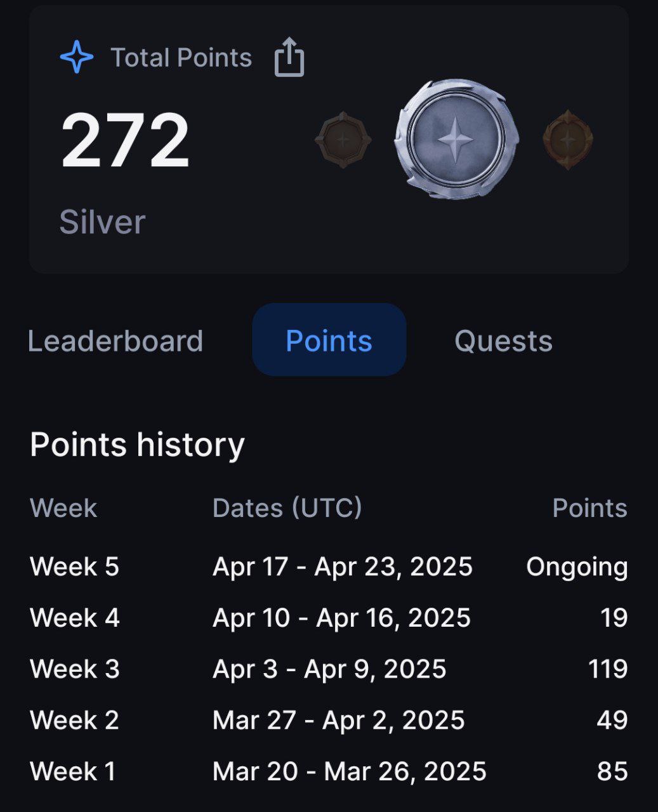Switch to the Quests tab
The height and width of the screenshot is (812, 658).
(503, 341)
